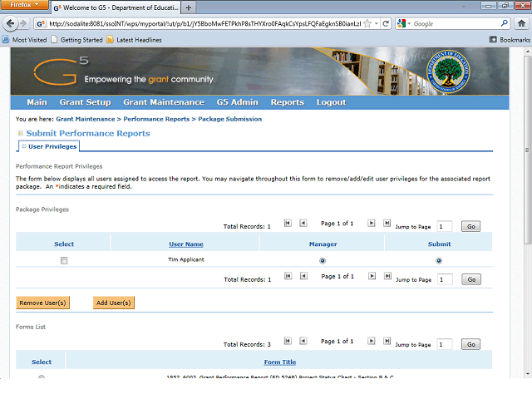Click Go in top Package Privileges pager
Image resolution: width=532 pixels, height=399 pixels.
pos(471,226)
